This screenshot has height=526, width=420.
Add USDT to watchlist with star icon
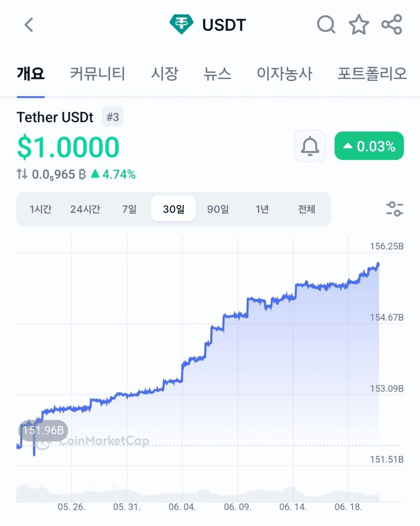click(359, 25)
